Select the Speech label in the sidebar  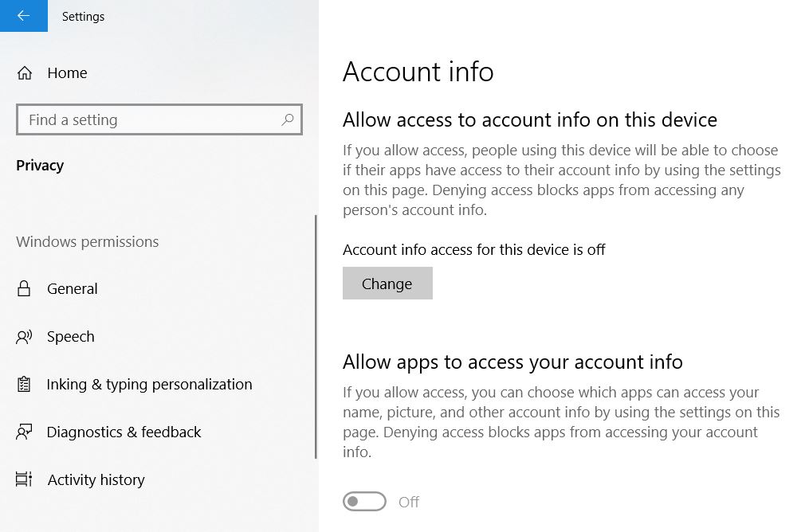tap(71, 337)
